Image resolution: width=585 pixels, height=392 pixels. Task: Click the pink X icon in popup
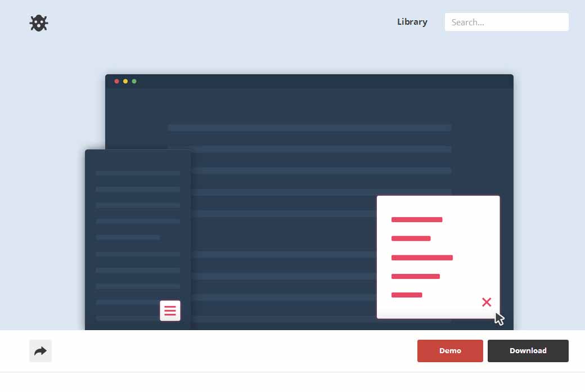487,302
